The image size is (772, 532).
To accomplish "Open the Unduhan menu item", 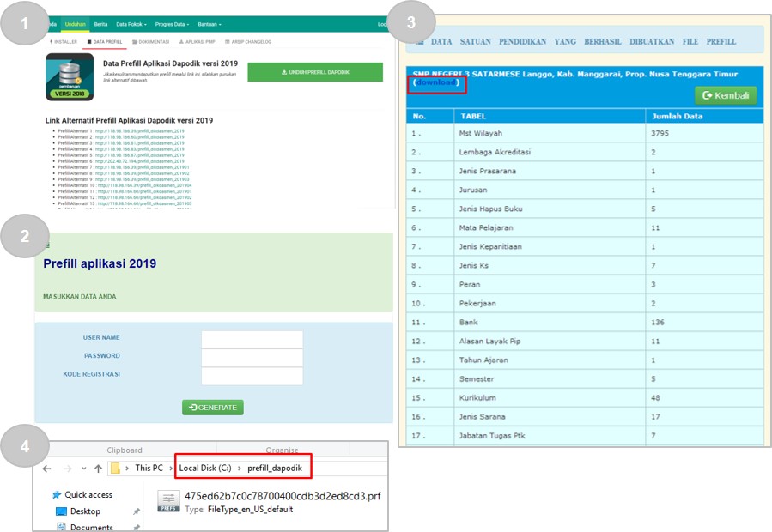I will [x=76, y=24].
